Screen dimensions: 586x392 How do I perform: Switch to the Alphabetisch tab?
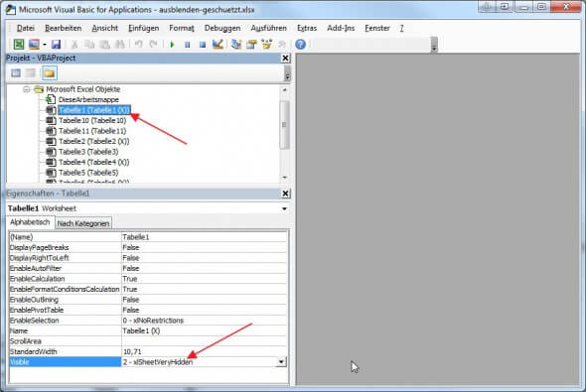[30, 222]
